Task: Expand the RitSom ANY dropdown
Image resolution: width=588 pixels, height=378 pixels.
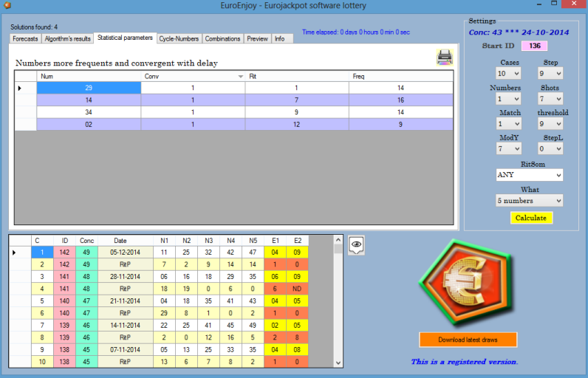Action: point(529,175)
